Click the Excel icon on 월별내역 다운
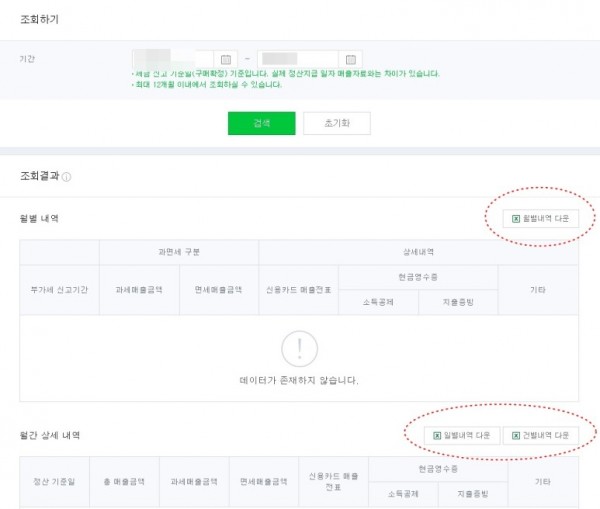The image size is (600, 509). coord(516,219)
